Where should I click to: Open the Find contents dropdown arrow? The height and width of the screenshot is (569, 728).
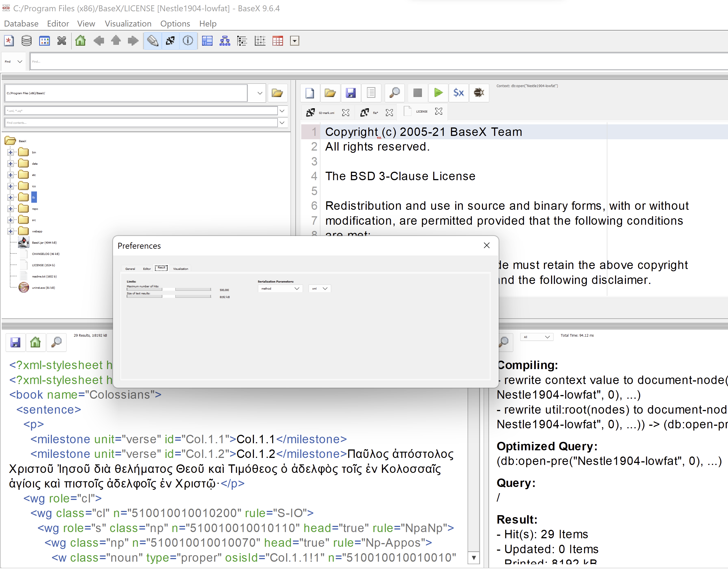pos(282,123)
